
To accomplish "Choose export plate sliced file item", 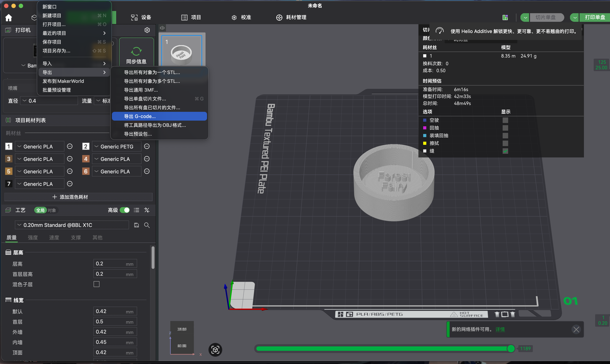I will pos(159,99).
